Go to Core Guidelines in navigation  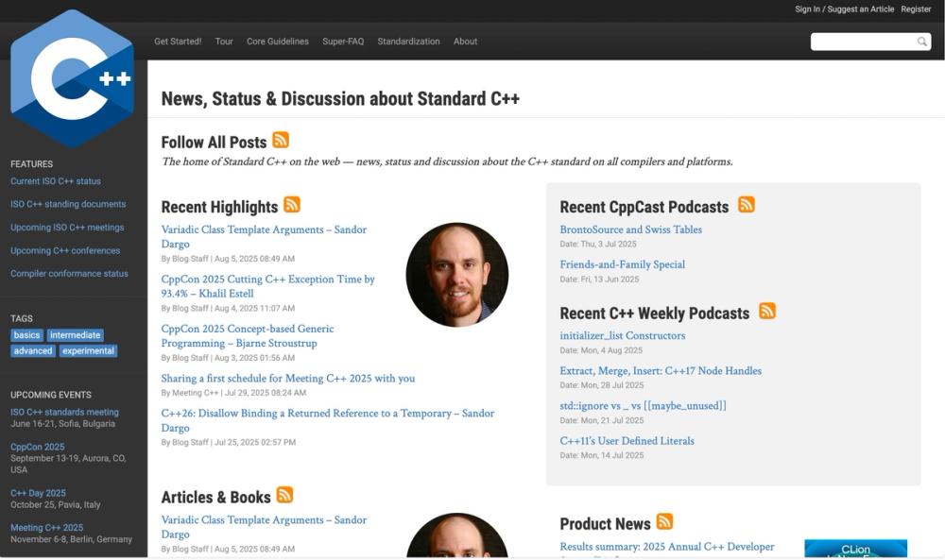point(277,42)
